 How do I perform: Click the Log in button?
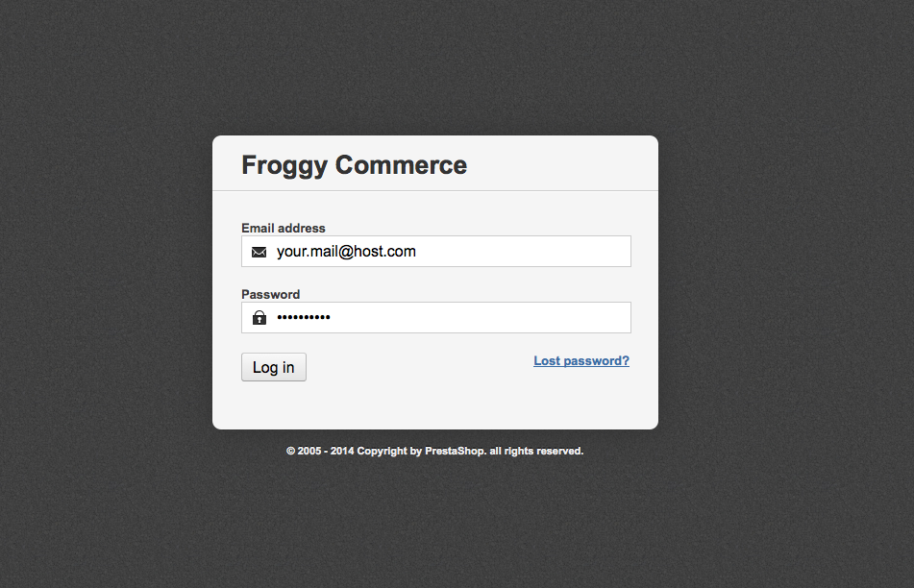(x=274, y=367)
